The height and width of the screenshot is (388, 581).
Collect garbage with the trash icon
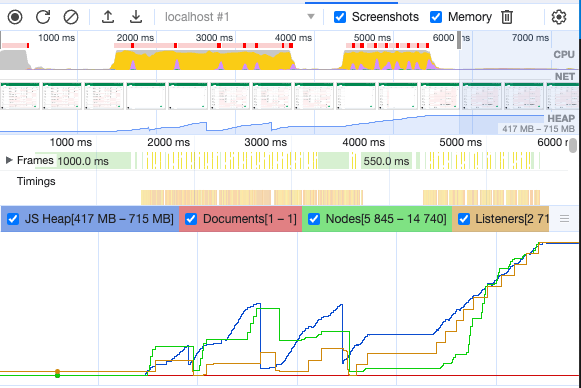507,17
